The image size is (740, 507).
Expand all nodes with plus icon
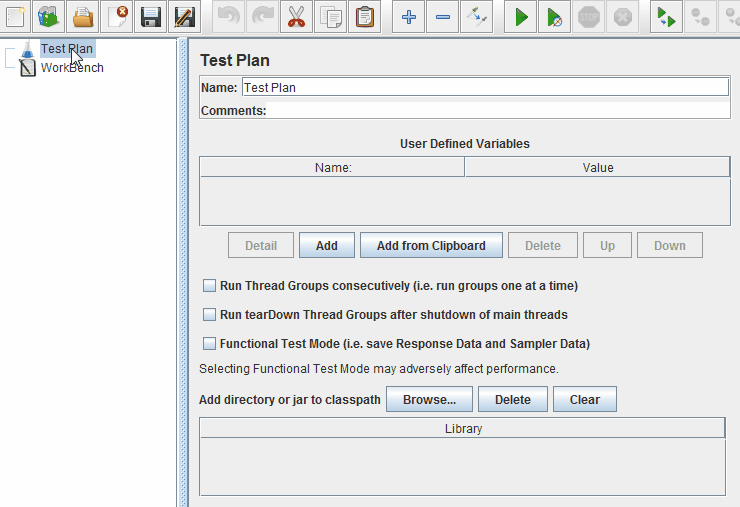point(409,17)
